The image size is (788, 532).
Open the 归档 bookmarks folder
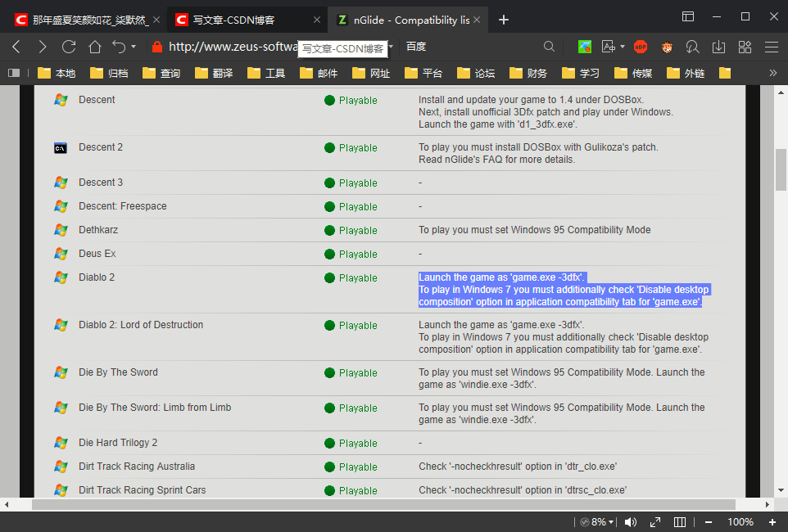tap(109, 74)
